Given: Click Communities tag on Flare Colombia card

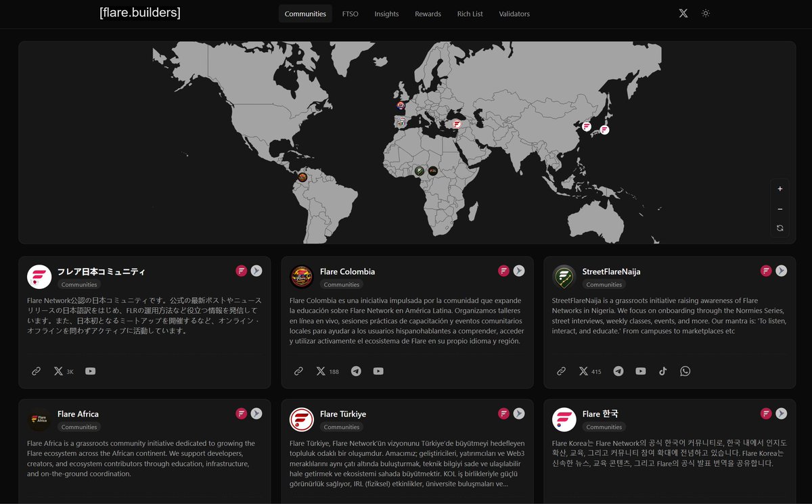Looking at the screenshot, I should click(342, 285).
